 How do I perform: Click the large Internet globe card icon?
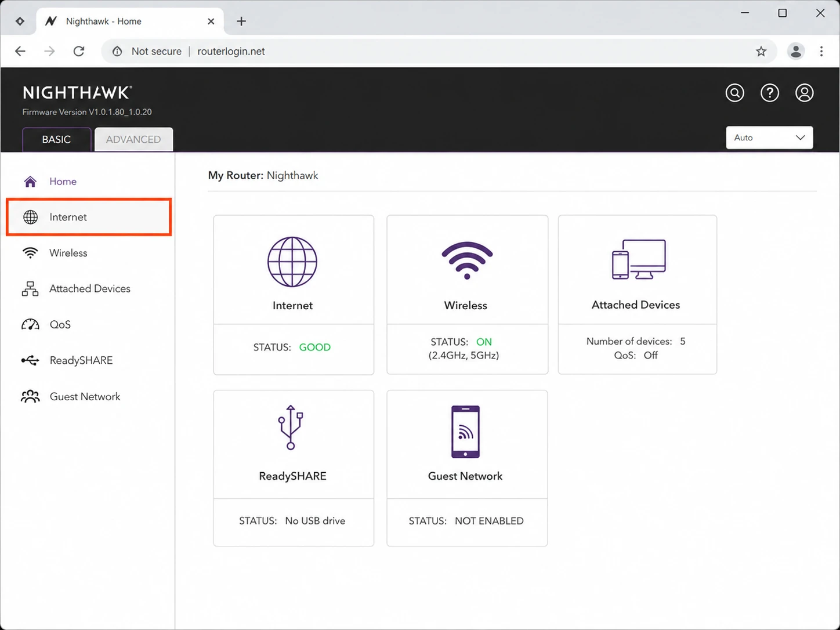pyautogui.click(x=292, y=262)
